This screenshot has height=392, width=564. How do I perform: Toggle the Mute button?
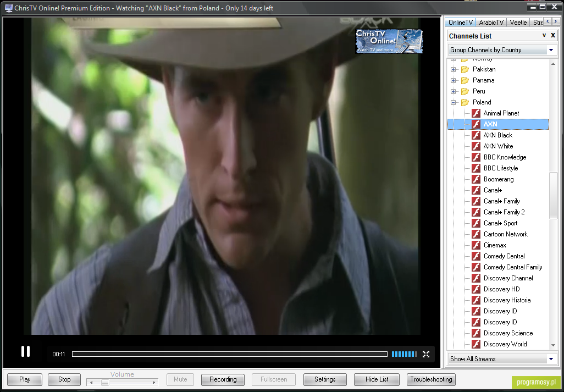pyautogui.click(x=180, y=379)
